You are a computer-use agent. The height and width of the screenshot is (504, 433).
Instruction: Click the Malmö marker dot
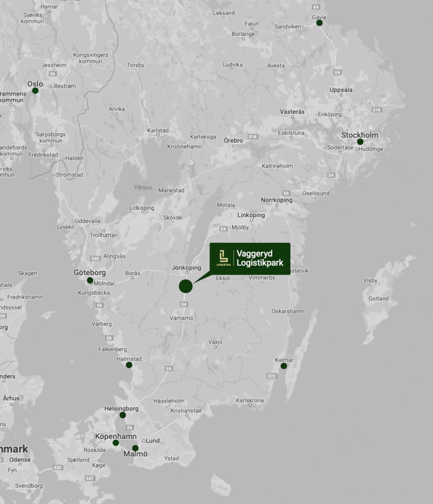point(135,448)
